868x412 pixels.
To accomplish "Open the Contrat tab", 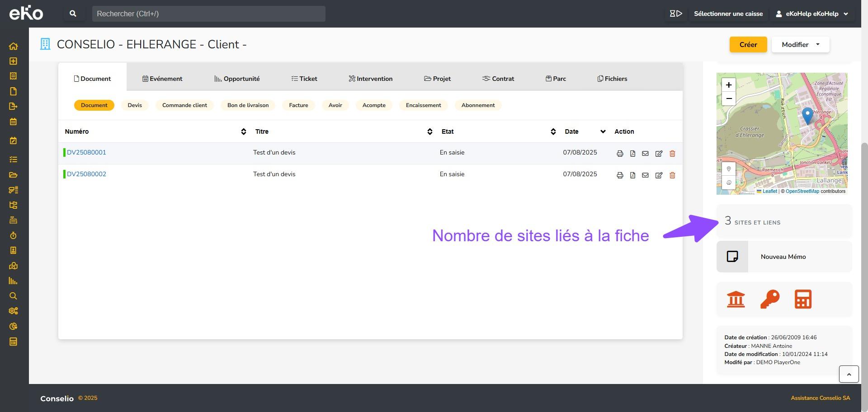I will (498, 79).
